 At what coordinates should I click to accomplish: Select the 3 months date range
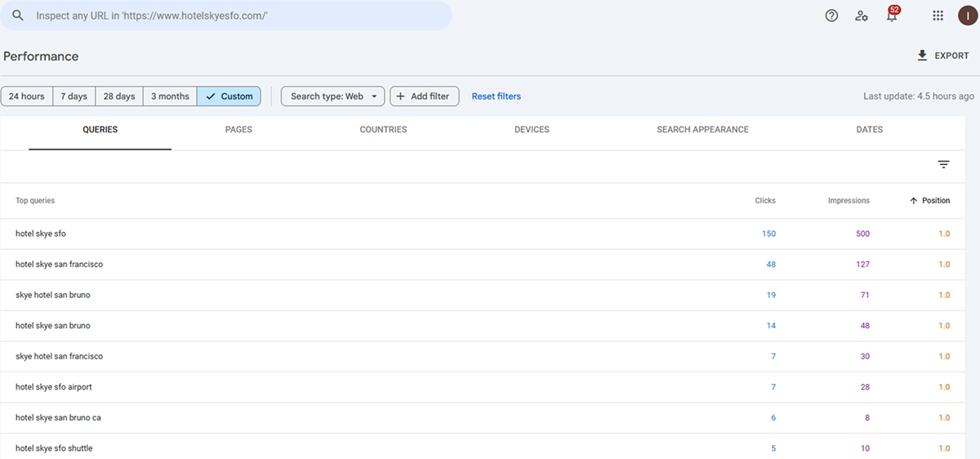pos(170,96)
